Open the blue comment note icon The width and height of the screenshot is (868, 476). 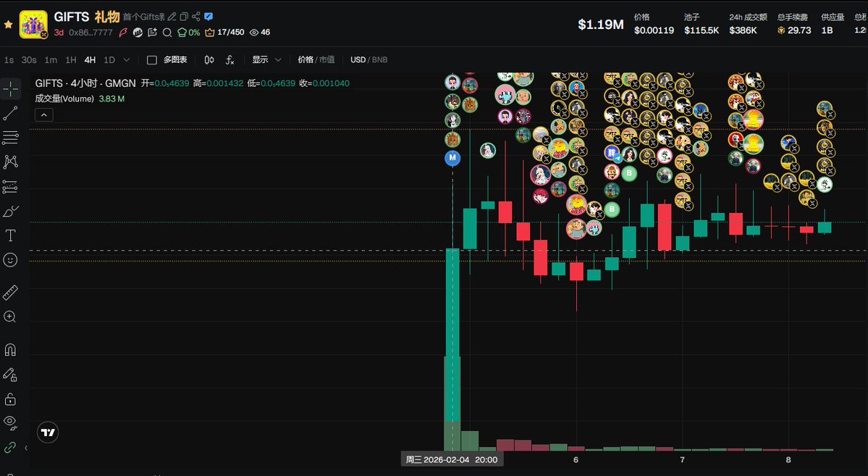[208, 17]
